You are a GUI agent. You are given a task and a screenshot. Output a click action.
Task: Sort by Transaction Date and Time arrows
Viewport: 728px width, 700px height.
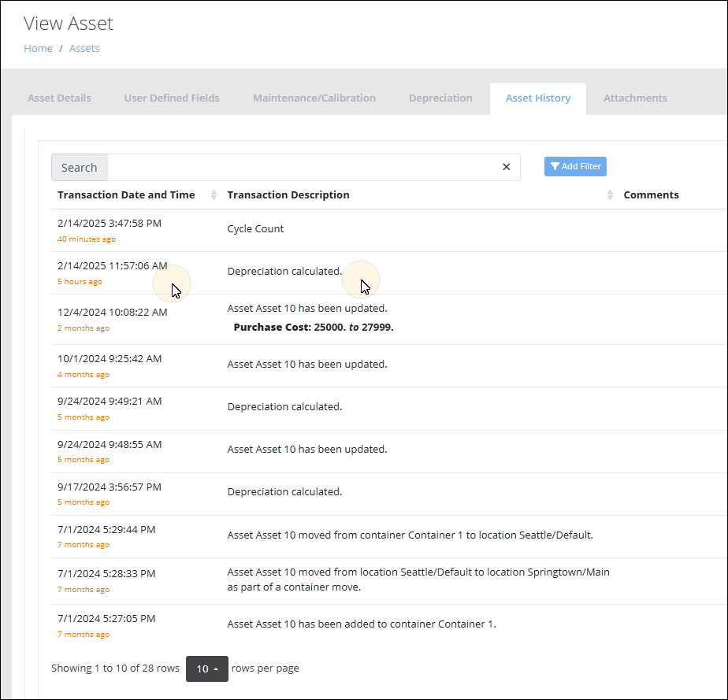pyautogui.click(x=214, y=194)
